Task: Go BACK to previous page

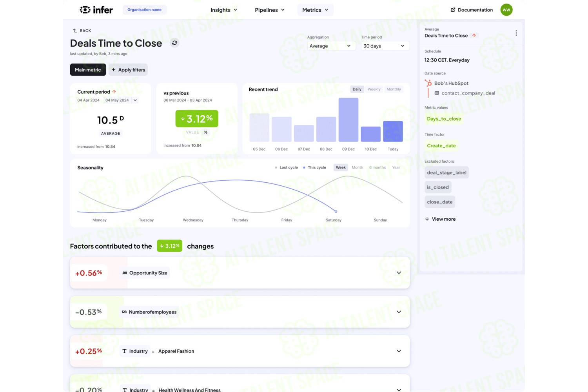Action: coord(82,31)
